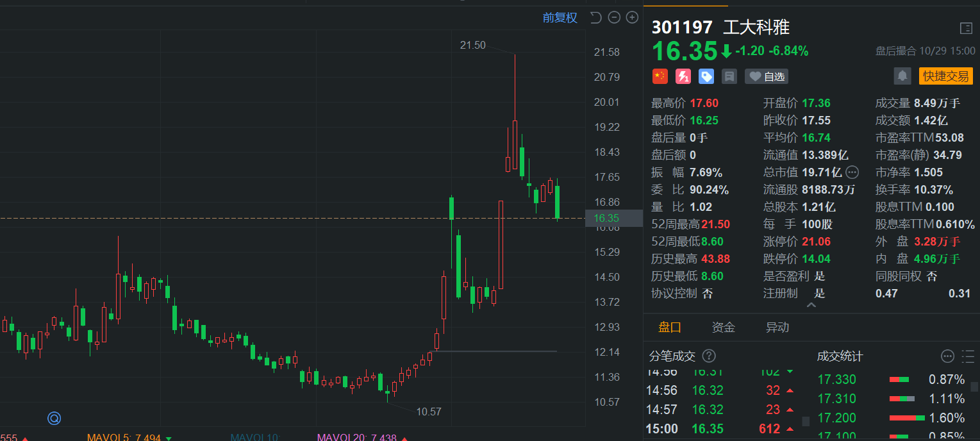Click the 市盈率TTM value 53.08

[949, 138]
